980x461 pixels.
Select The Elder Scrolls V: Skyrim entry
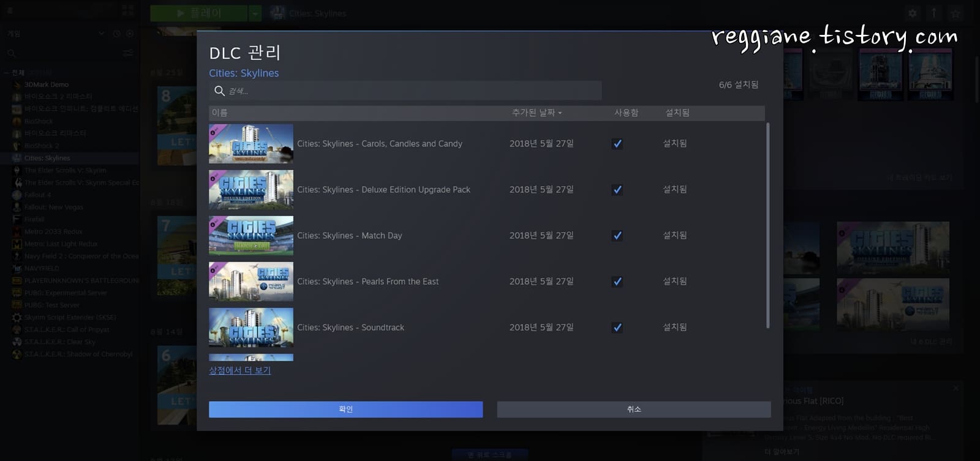click(65, 170)
